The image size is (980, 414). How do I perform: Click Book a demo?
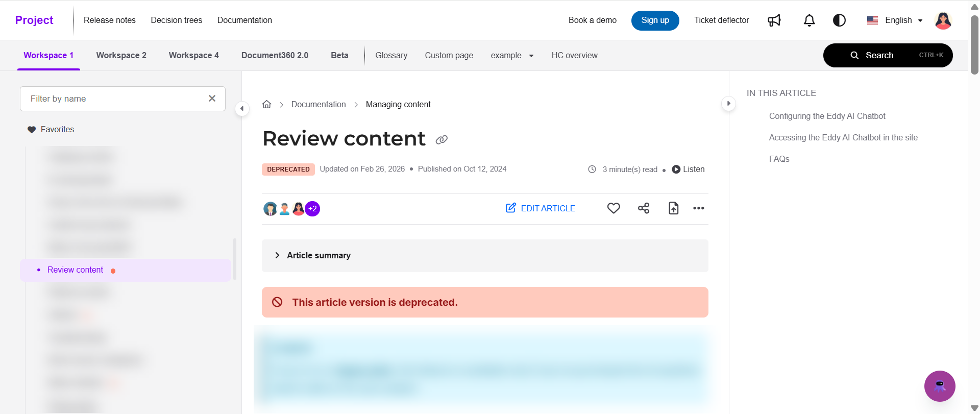coord(593,20)
